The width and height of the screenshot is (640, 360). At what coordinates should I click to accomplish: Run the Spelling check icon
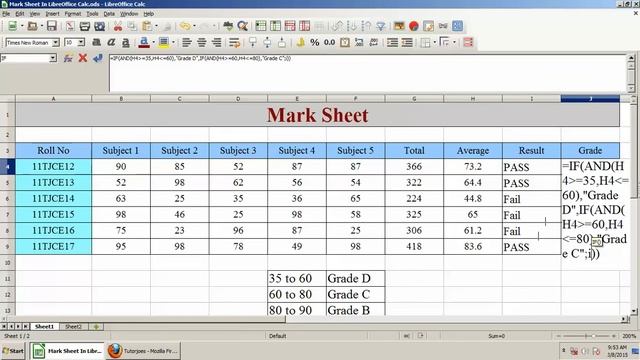(x=228, y=26)
